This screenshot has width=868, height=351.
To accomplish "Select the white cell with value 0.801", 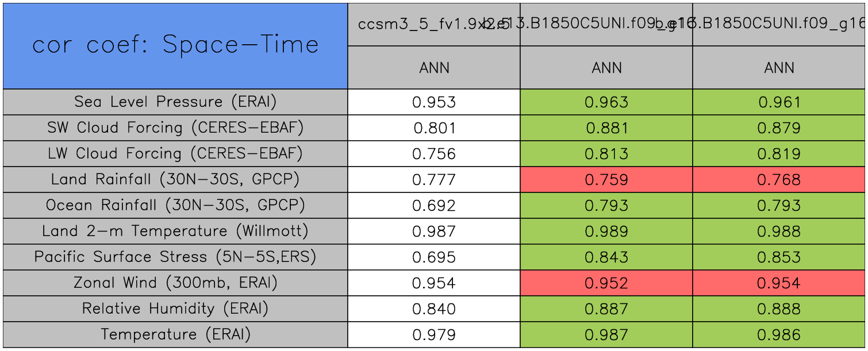I will (434, 128).
